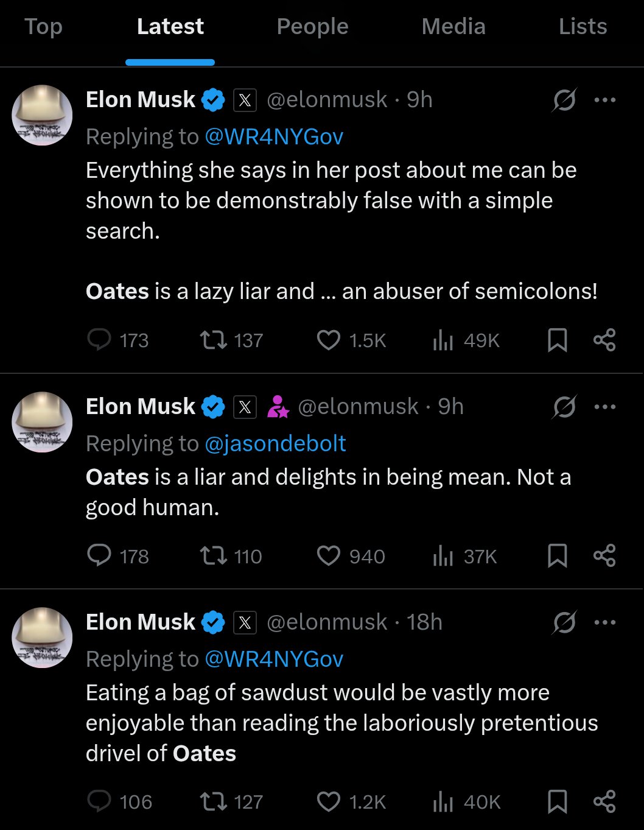Open replies on the 'abuser of semicolons' post
Screen dimensions: 644x830
click(99, 340)
